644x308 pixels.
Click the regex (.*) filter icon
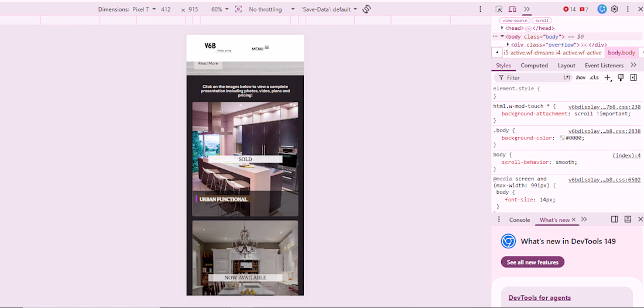[x=567, y=78]
